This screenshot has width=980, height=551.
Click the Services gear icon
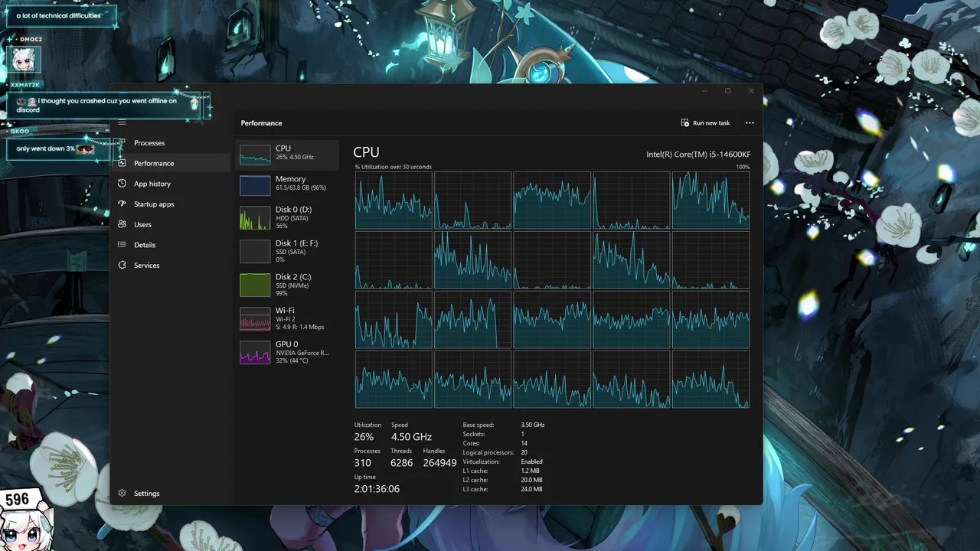pyautogui.click(x=122, y=265)
